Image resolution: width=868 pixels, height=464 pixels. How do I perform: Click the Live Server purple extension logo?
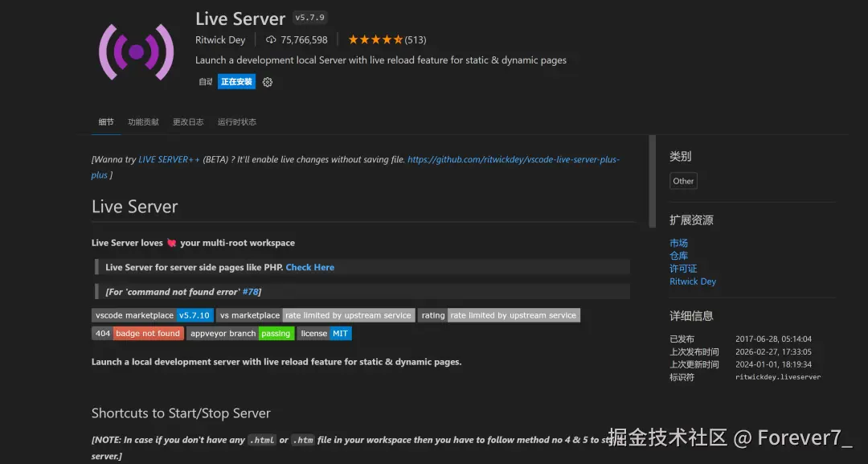click(136, 52)
